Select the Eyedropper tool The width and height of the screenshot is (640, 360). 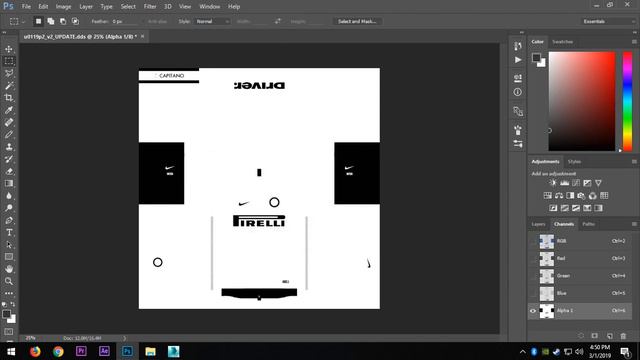point(9,110)
